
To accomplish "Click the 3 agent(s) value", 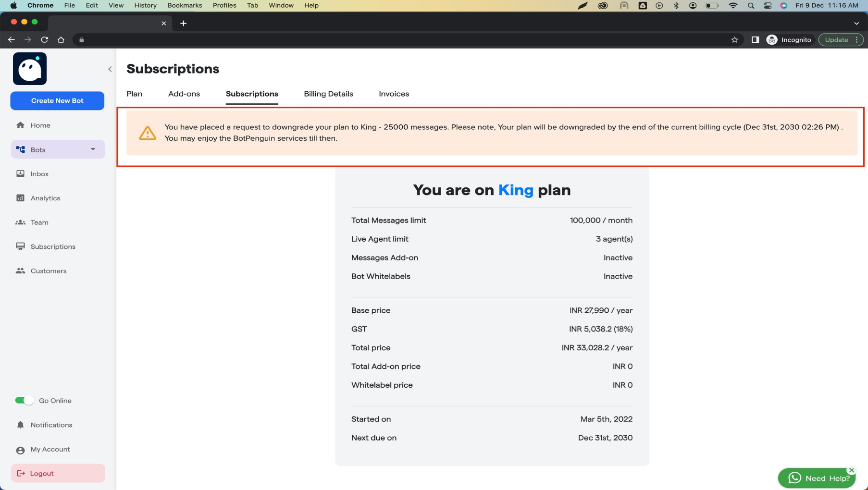I will 614,239.
